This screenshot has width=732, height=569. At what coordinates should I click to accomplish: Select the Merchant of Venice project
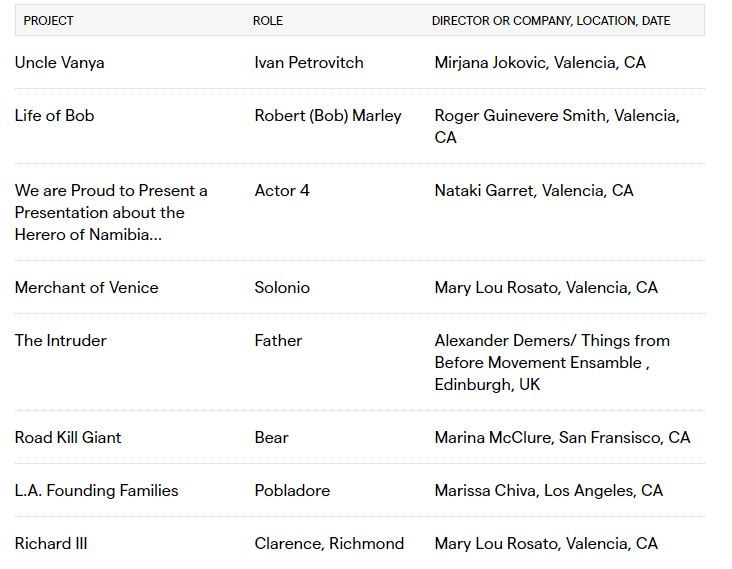(x=86, y=288)
